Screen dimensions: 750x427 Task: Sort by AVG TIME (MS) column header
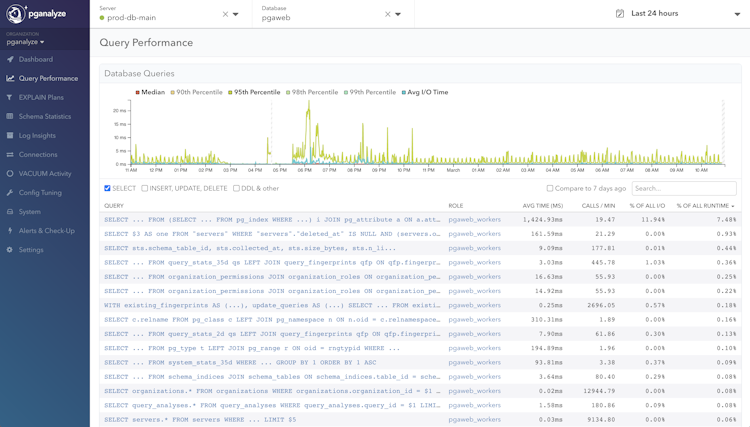click(x=542, y=206)
